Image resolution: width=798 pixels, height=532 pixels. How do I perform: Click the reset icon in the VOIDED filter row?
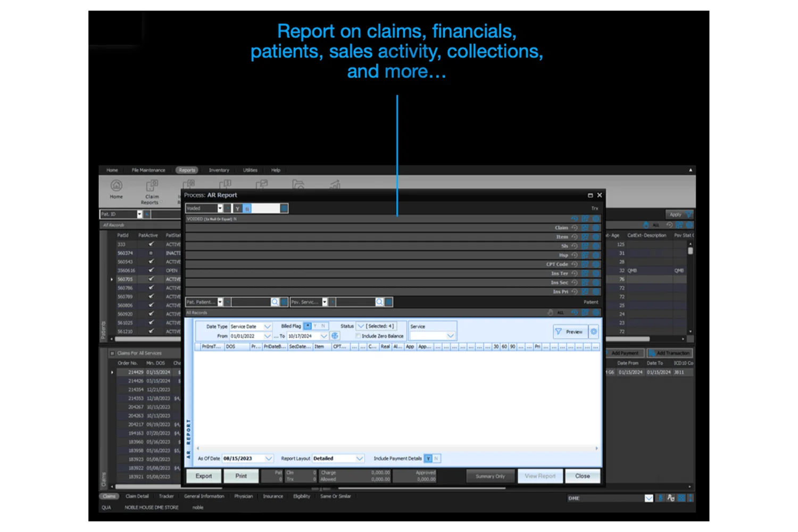click(574, 219)
